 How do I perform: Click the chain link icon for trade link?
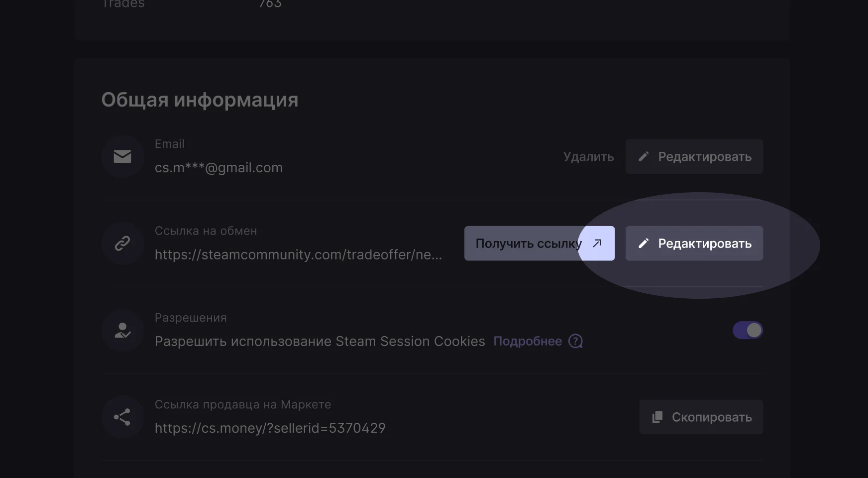[x=122, y=243]
